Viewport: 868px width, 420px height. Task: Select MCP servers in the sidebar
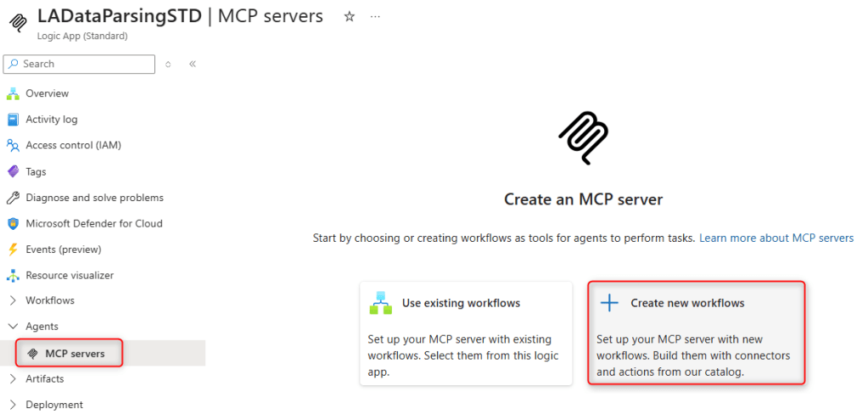click(x=75, y=353)
